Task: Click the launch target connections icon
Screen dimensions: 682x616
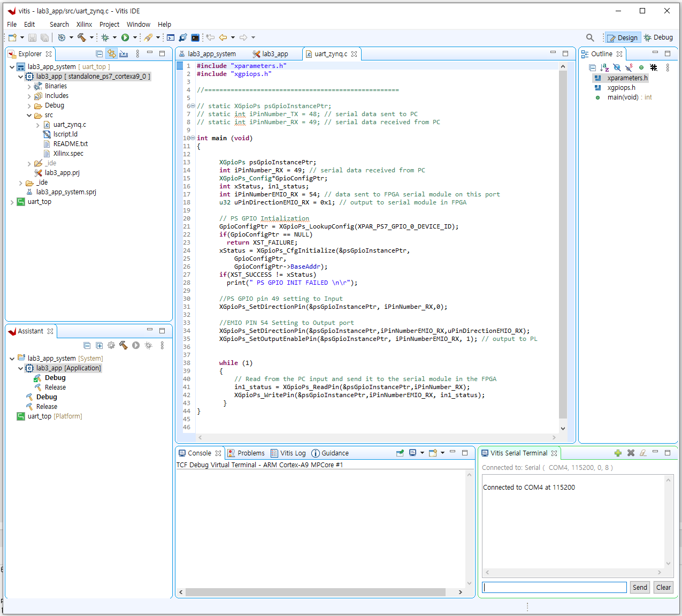Action: (183, 37)
